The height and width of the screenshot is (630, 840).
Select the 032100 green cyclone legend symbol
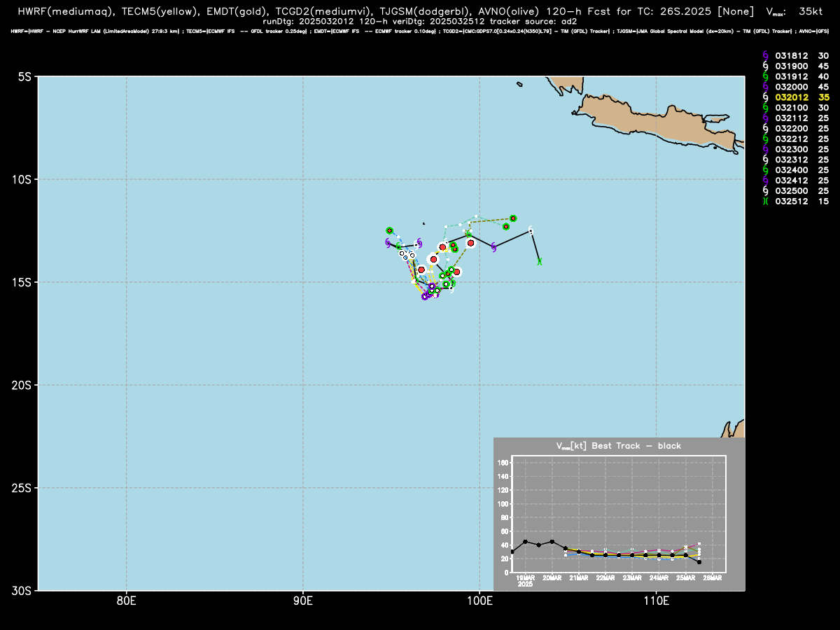[x=765, y=108]
